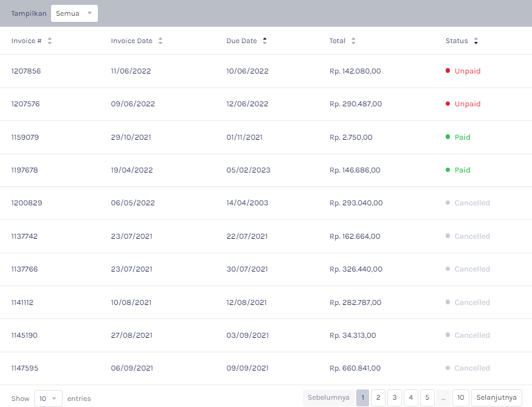Viewport: 532px width, 407px height.
Task: Expand the Show 10 entries dropdown
Action: pyautogui.click(x=48, y=398)
